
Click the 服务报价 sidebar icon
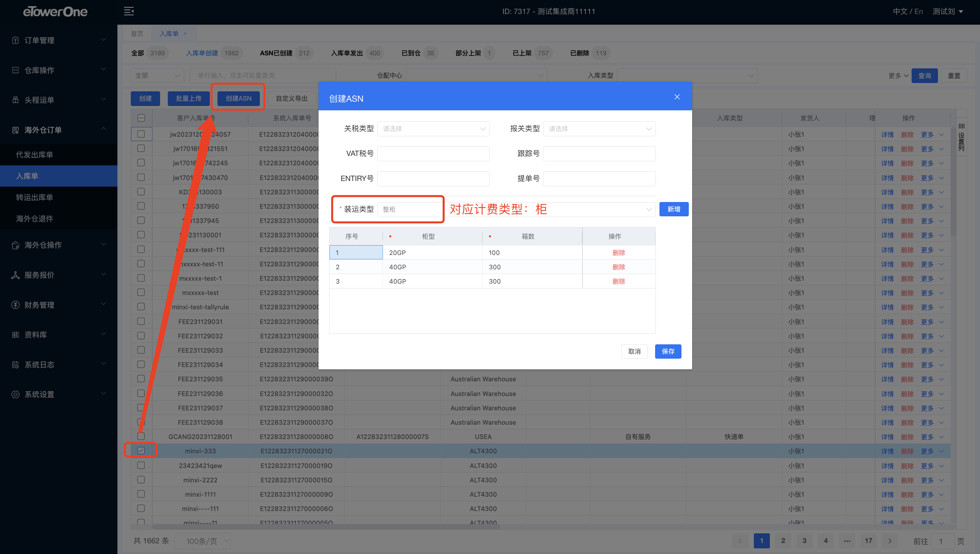coord(15,275)
